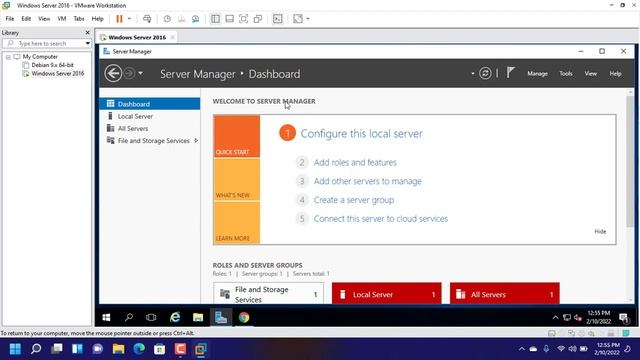640x360 pixels.
Task: Click the Server Manager dashboard vertical scrollbar
Action: [630, 161]
